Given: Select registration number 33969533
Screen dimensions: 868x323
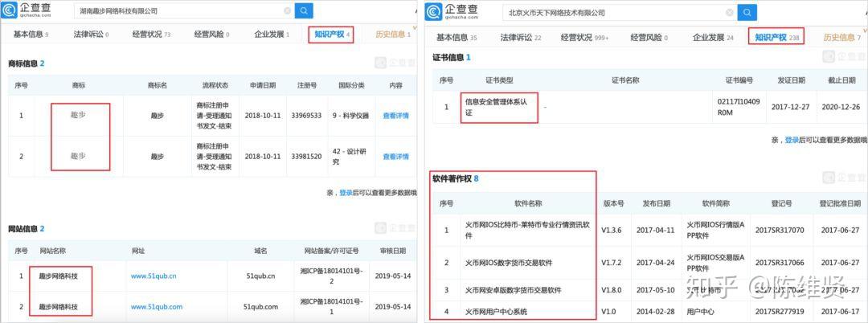Looking at the screenshot, I should point(307,117).
